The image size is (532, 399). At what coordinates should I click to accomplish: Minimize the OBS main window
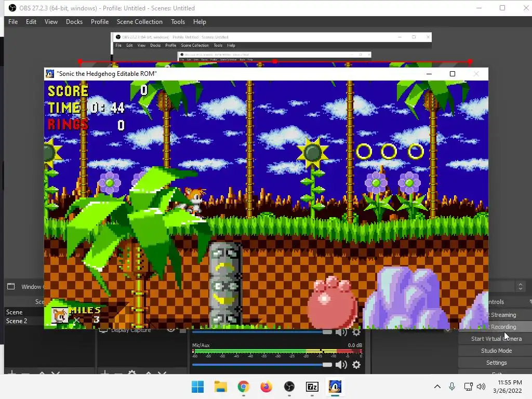479,8
